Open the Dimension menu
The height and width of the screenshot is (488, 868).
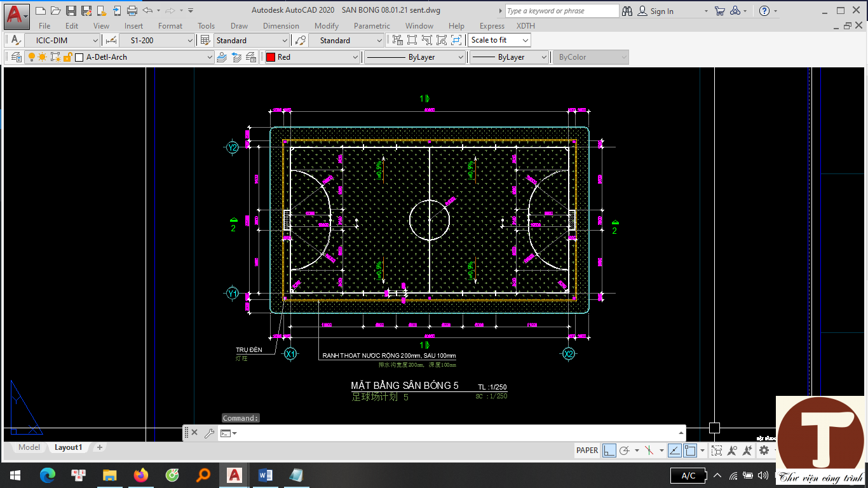[281, 26]
